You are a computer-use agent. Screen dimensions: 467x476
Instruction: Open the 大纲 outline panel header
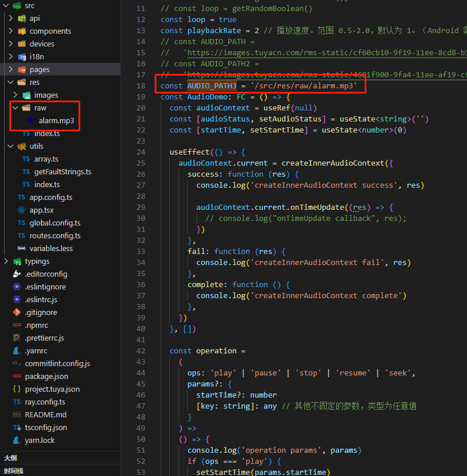click(60, 458)
